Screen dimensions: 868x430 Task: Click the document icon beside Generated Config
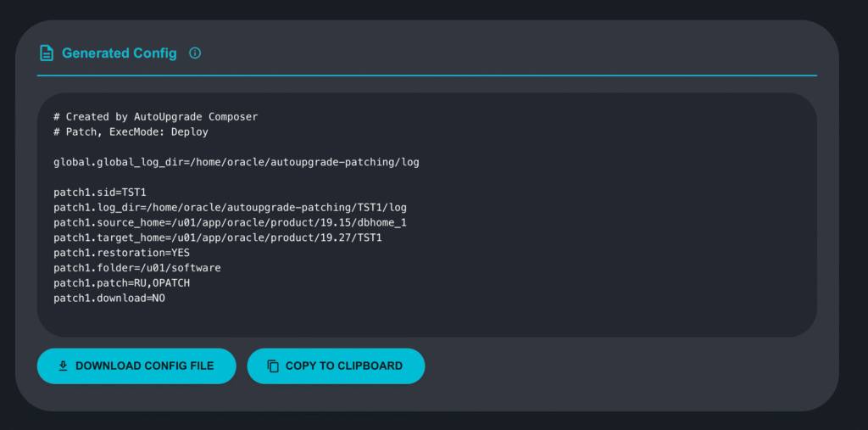[47, 53]
